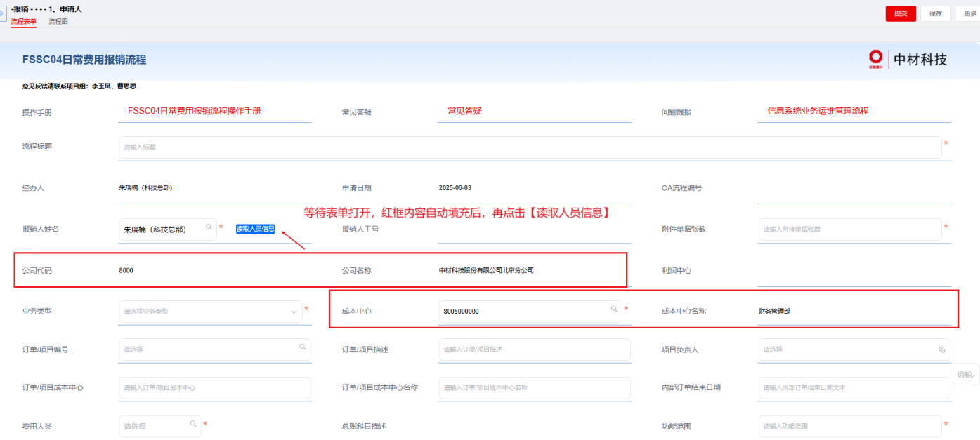This screenshot has height=440, width=980.
Task: Click the 读取人员信息 button
Action: tap(255, 229)
